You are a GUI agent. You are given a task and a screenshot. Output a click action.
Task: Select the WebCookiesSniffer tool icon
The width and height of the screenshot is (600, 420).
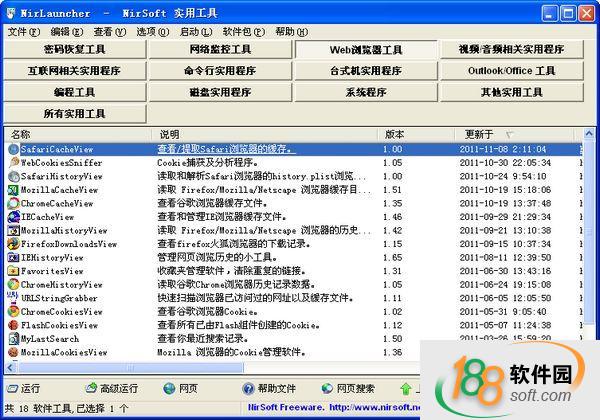[13, 162]
